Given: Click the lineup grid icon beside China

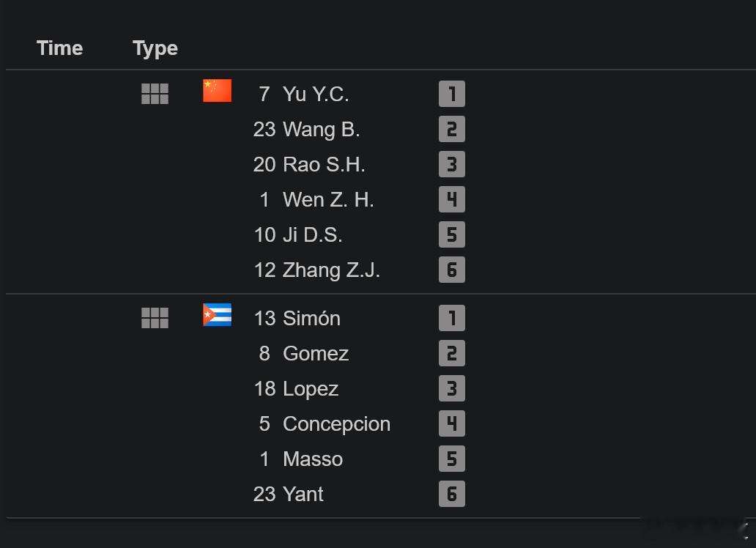Looking at the screenshot, I should click(x=155, y=94).
